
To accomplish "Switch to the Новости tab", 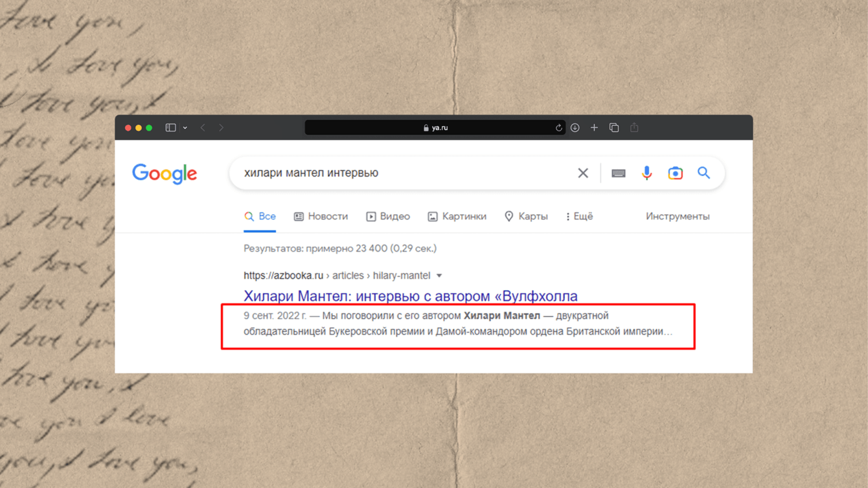I will tap(321, 216).
